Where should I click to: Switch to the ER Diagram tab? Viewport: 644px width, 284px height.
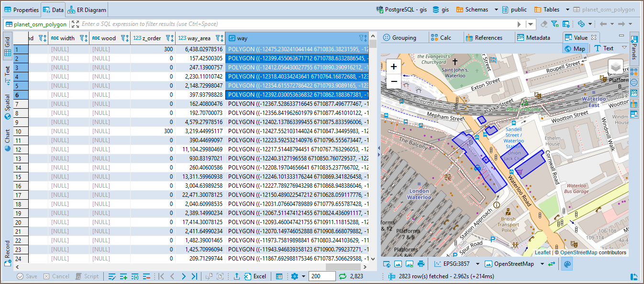87,10
